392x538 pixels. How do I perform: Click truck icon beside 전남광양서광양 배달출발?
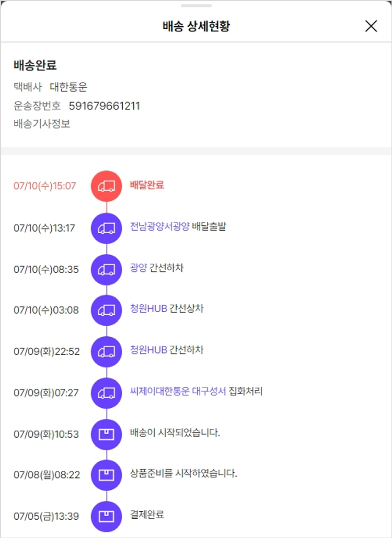107,227
